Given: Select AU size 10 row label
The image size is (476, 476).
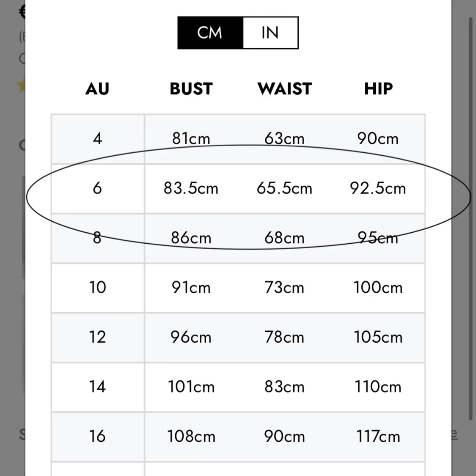Looking at the screenshot, I should point(97,288).
